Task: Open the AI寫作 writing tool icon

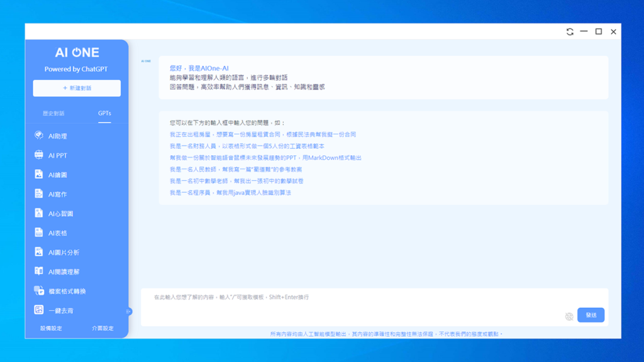Action: point(39,194)
